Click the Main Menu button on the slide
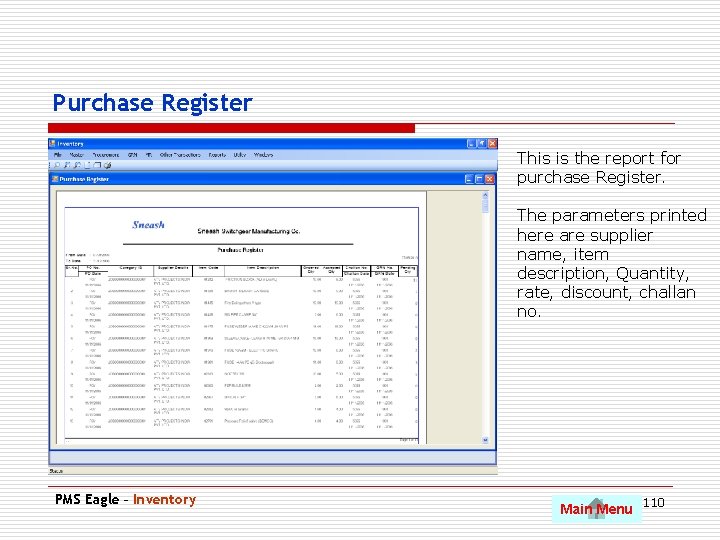The width and height of the screenshot is (720, 540). click(x=596, y=509)
